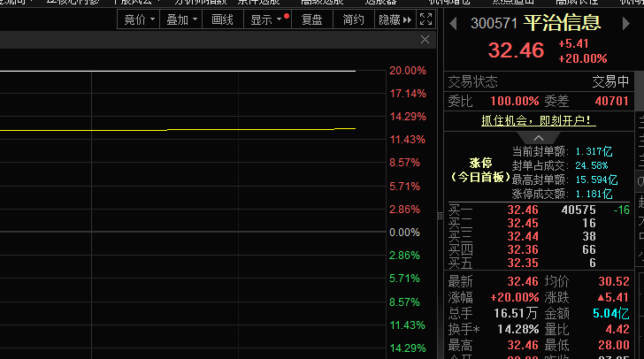Viewport: 644px width, 359px height.
Task: Click the 封单占成交 24.58% value
Action: coord(592,165)
